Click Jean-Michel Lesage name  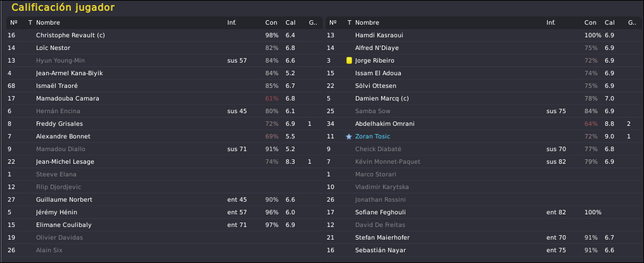pyautogui.click(x=65, y=162)
